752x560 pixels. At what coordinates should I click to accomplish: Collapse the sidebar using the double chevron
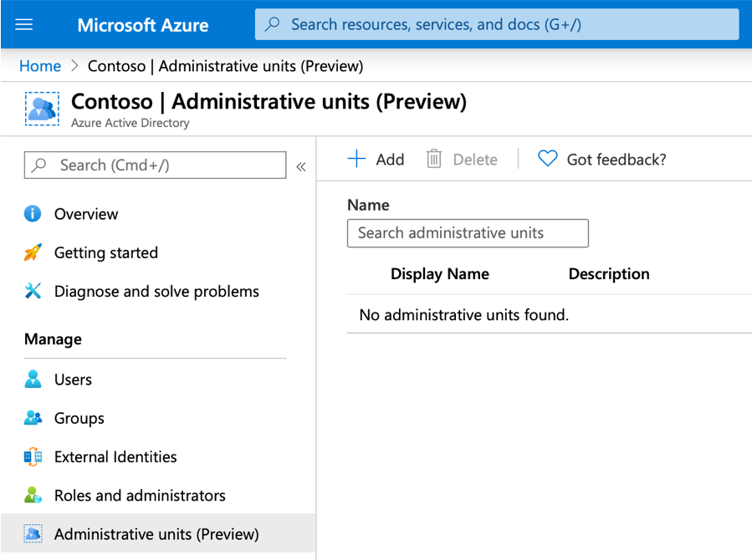(301, 165)
